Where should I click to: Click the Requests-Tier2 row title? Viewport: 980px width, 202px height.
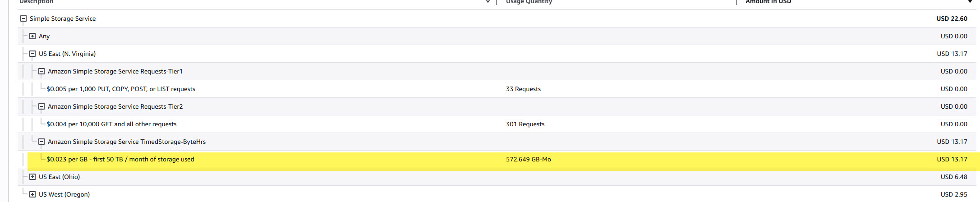[115, 106]
